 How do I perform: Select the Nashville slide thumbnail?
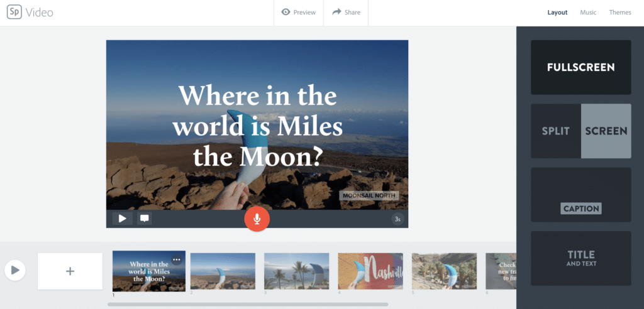coord(370,271)
